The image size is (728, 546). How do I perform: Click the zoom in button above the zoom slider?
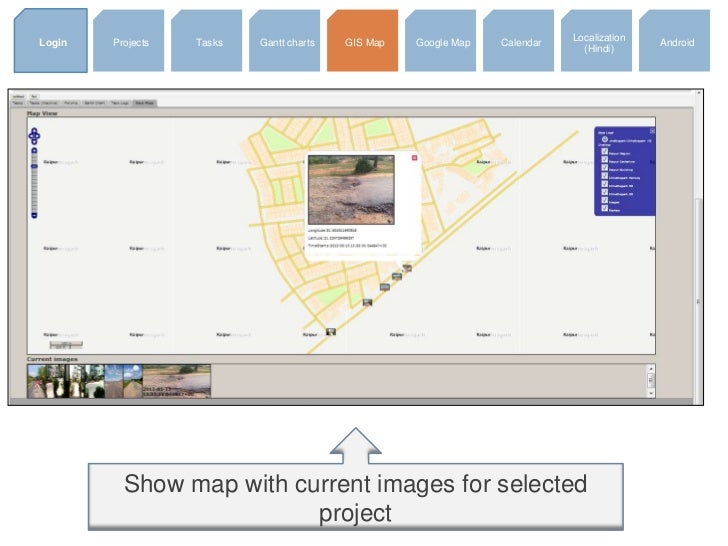tap(34, 150)
